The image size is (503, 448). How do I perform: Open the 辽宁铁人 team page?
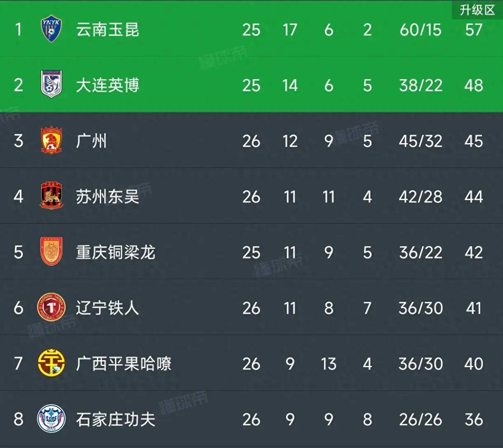pos(107,308)
